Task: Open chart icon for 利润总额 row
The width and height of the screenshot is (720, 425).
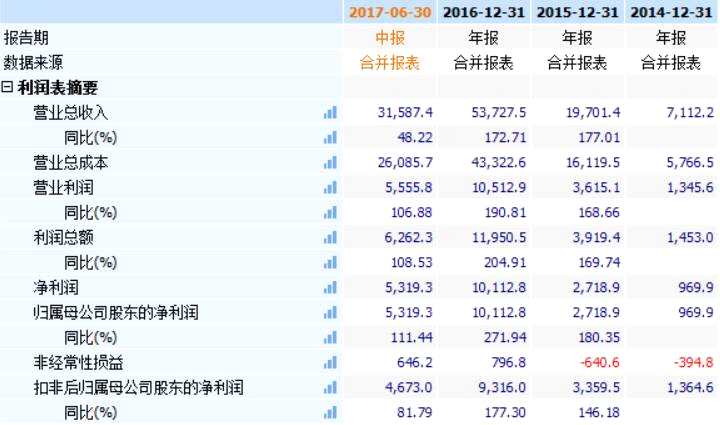Action: (330, 237)
